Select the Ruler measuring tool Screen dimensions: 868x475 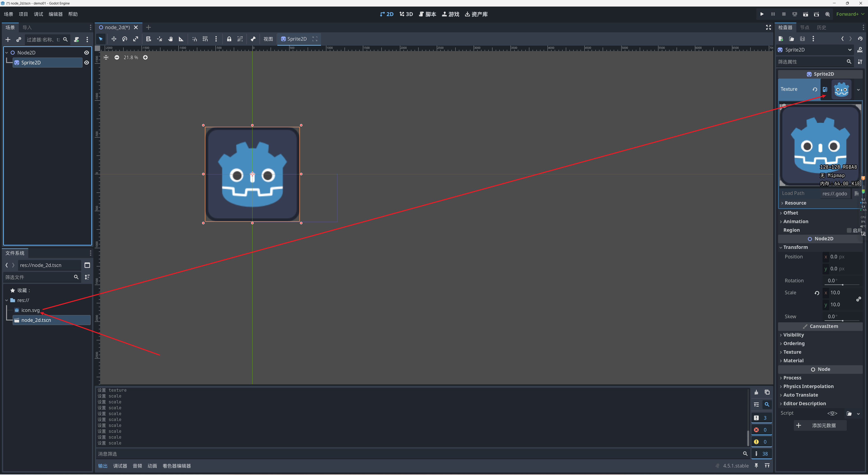[x=181, y=39]
